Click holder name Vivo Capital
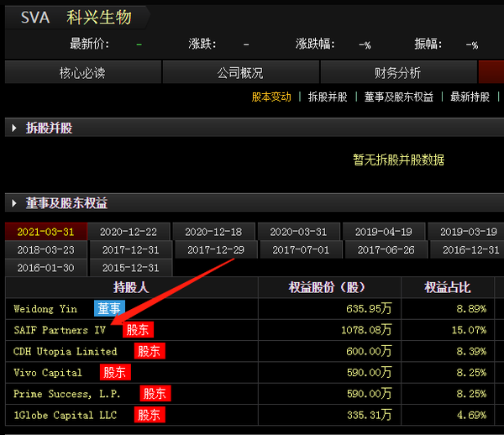The image size is (504, 435). click(x=48, y=372)
